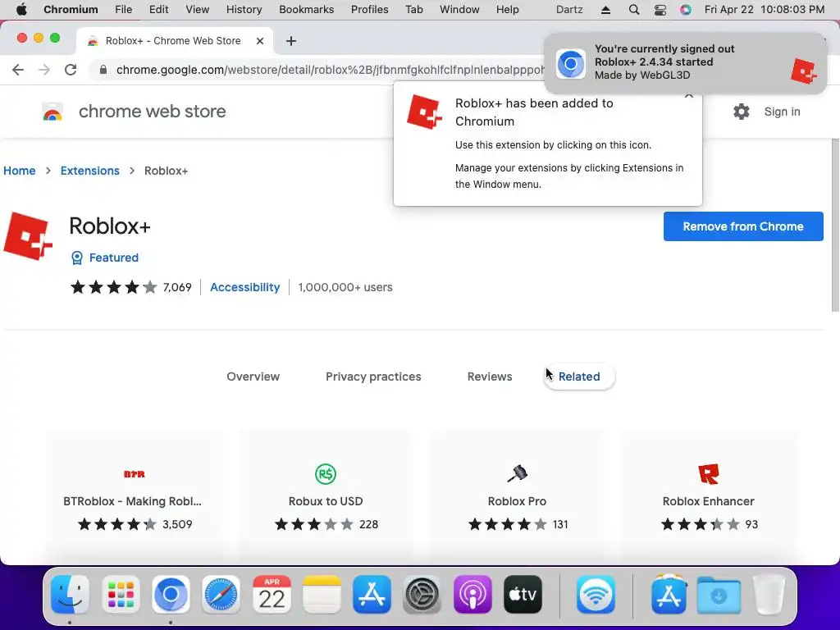Open System Preferences from the dock

tap(422, 595)
